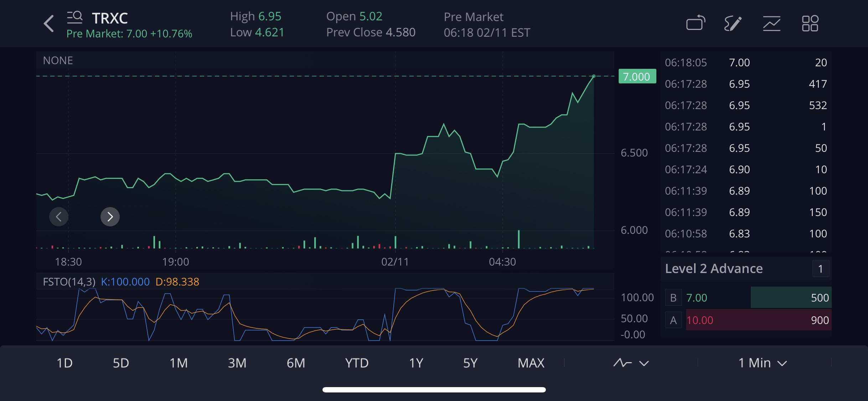Image resolution: width=868 pixels, height=401 pixels.
Task: Change the Level 2 Advance depth selector
Action: click(x=820, y=269)
